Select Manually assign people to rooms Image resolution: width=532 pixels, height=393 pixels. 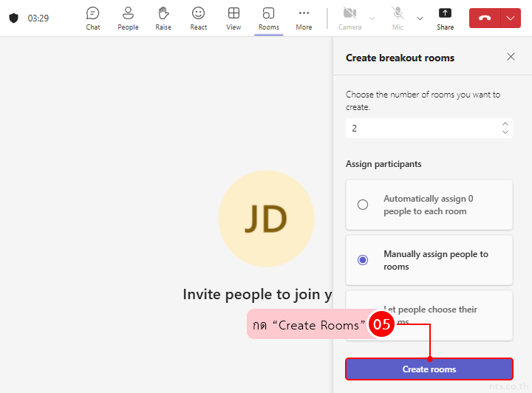pos(363,260)
